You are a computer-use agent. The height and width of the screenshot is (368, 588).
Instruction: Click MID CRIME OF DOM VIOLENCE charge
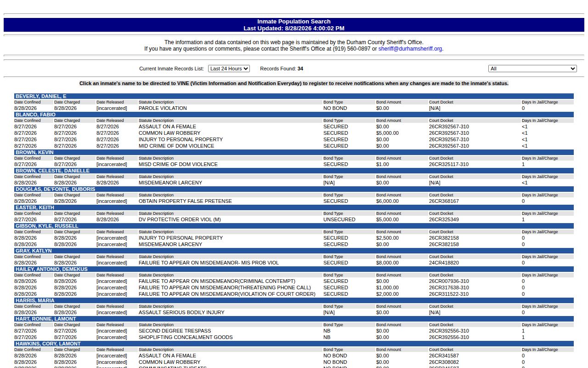click(x=176, y=146)
